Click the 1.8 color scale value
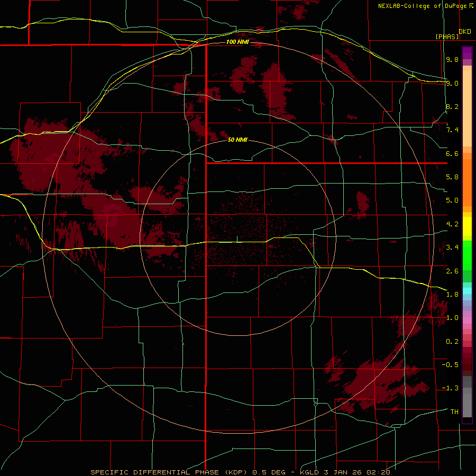Viewport: 476px width, 476px height. (x=452, y=295)
